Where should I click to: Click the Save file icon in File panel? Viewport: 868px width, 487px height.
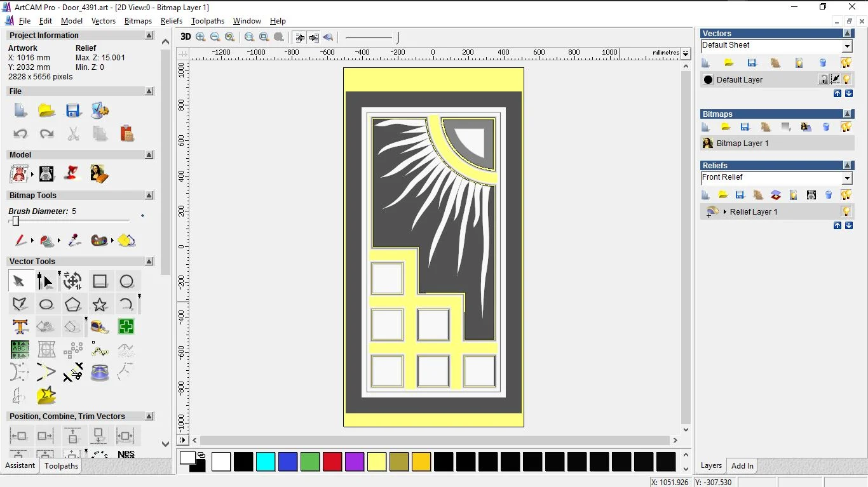73,110
